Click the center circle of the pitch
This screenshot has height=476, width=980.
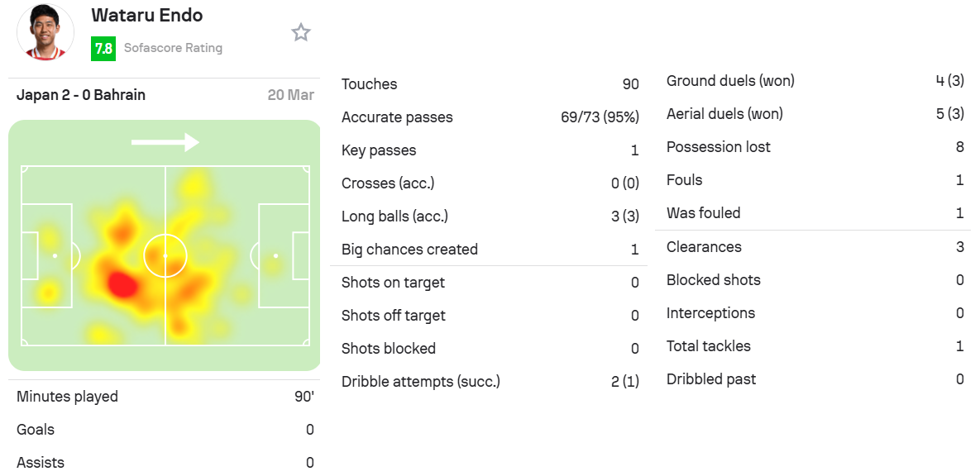[165, 255]
